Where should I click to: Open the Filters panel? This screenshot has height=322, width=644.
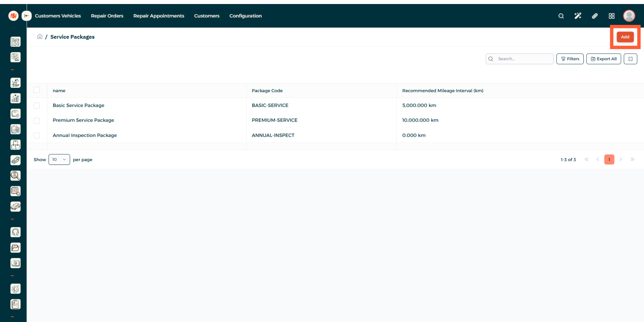(570, 59)
